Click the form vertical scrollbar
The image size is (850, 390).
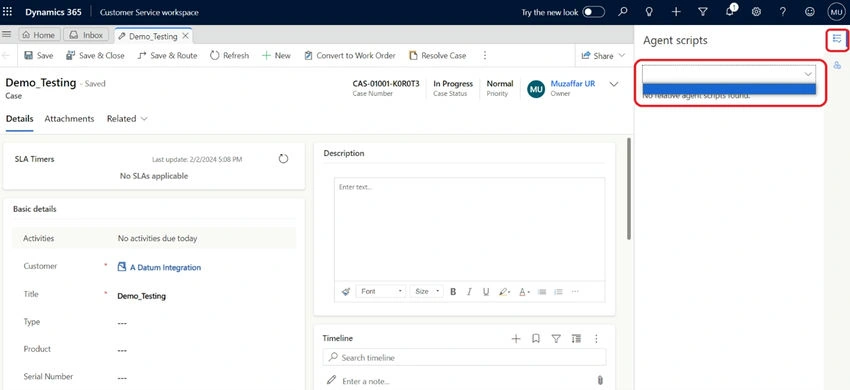(x=629, y=188)
